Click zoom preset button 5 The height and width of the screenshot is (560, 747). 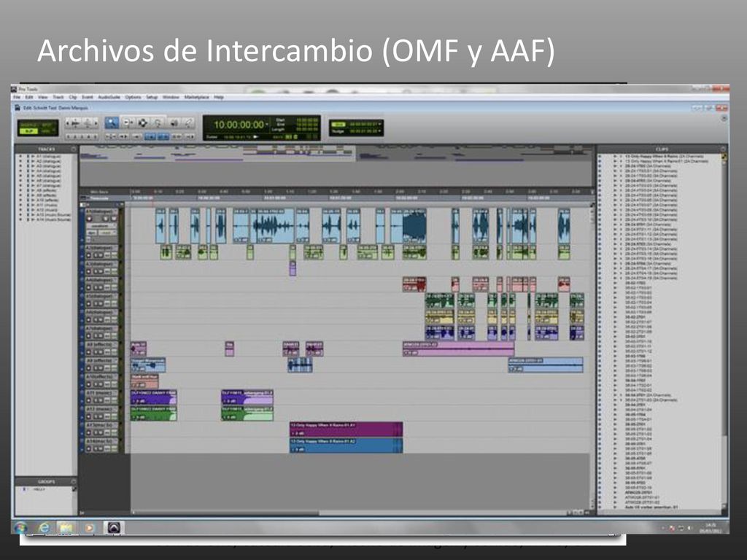96,136
